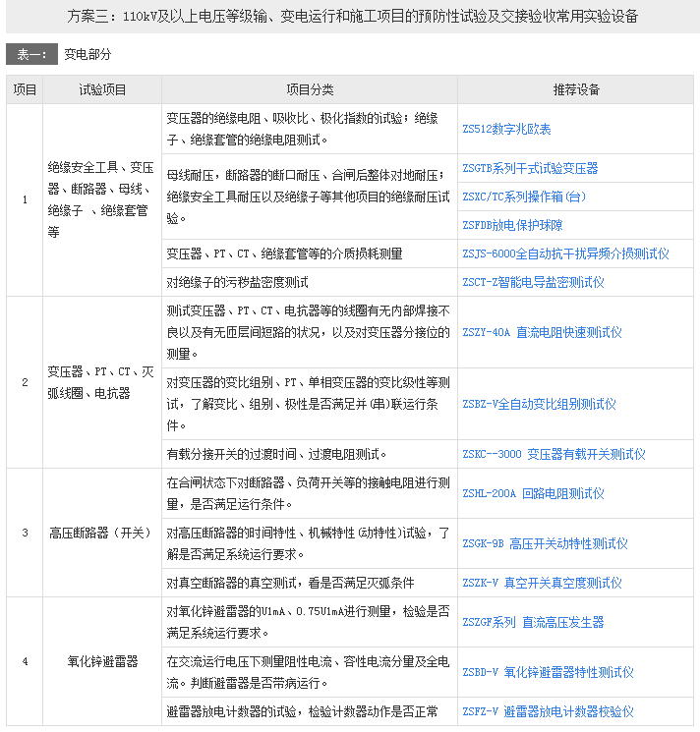The width and height of the screenshot is (700, 732).
Task: Open ZSGK-9B 高压开关动特性测试仪 link
Action: (x=545, y=543)
